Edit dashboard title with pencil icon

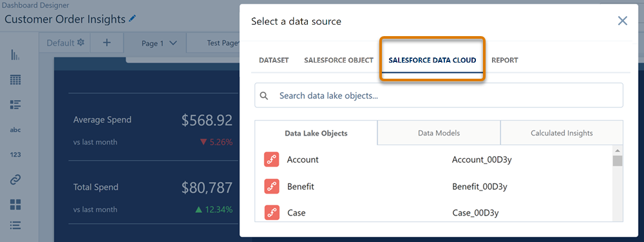coord(132,19)
